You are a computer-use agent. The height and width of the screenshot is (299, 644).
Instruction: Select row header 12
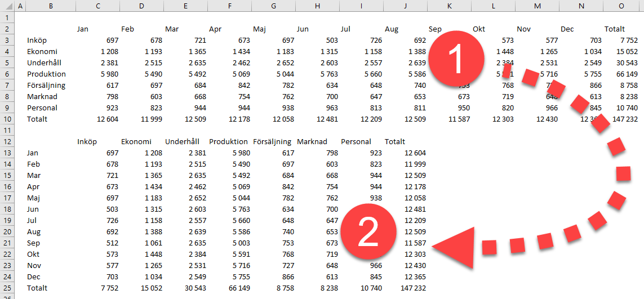(6, 141)
